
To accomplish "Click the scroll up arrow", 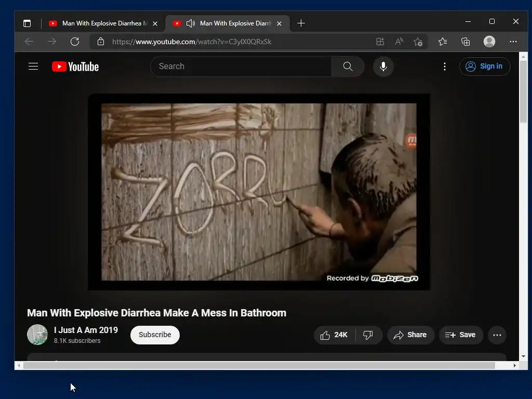I will [x=524, y=56].
